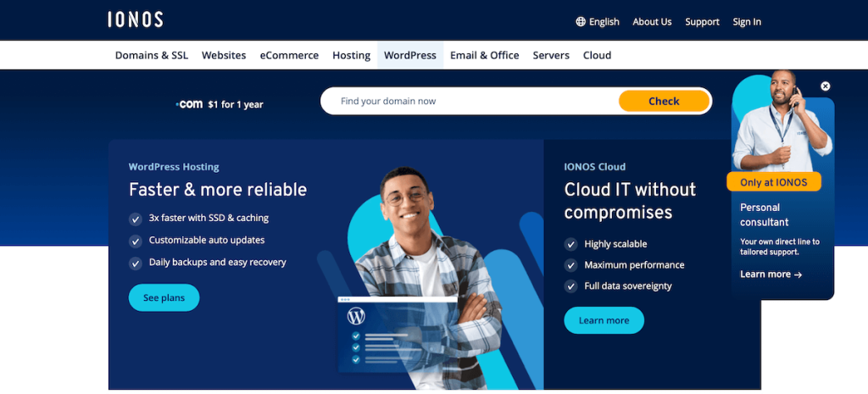Screen dimensions: 868x394
Task: Click Sign In
Action: pos(747,21)
